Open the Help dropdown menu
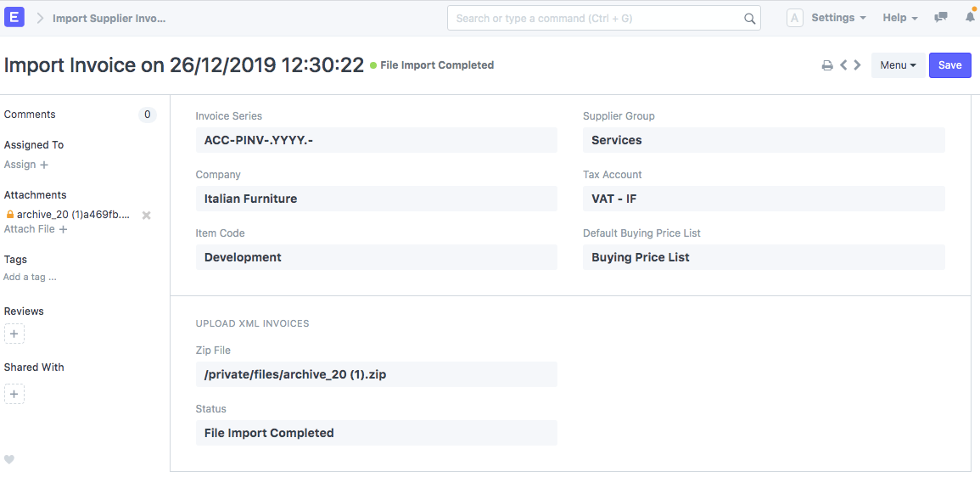This screenshot has width=980, height=477. coord(900,18)
